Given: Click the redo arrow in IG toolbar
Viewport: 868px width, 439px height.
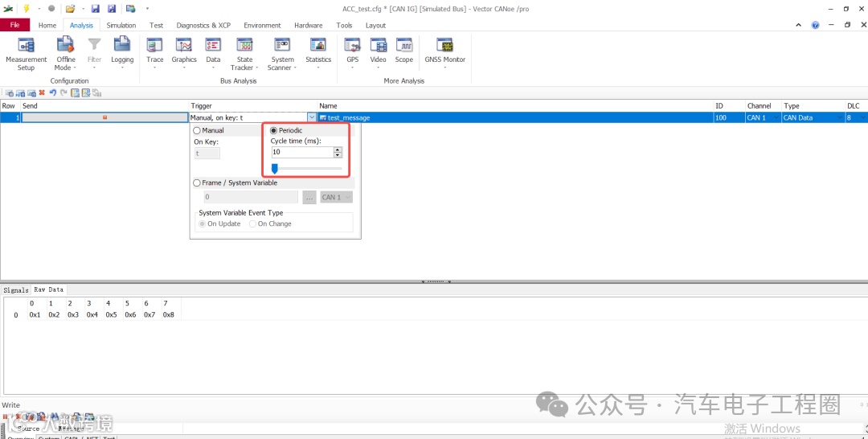Looking at the screenshot, I should pos(63,93).
